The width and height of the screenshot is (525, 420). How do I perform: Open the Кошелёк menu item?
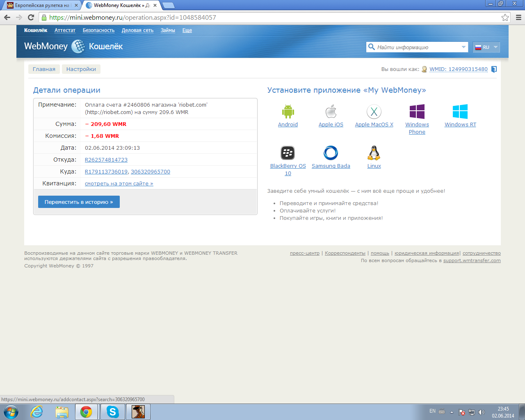pyautogui.click(x=36, y=30)
